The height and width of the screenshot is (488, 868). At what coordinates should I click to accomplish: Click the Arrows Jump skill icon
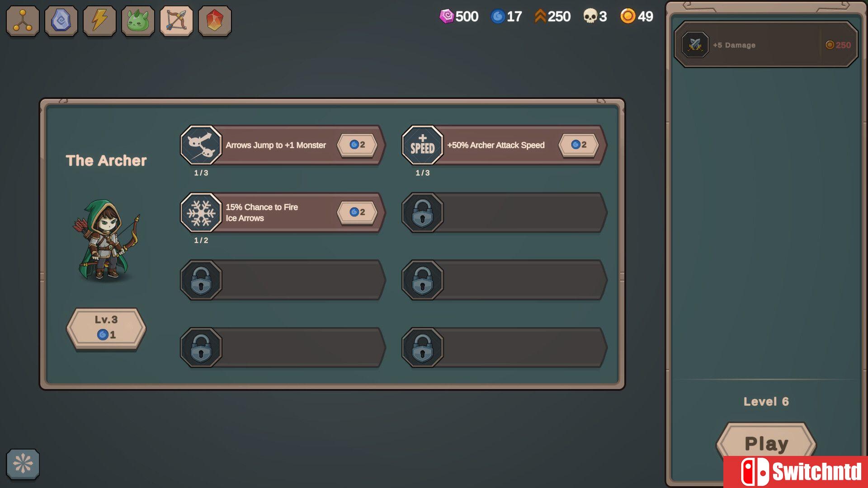(201, 145)
